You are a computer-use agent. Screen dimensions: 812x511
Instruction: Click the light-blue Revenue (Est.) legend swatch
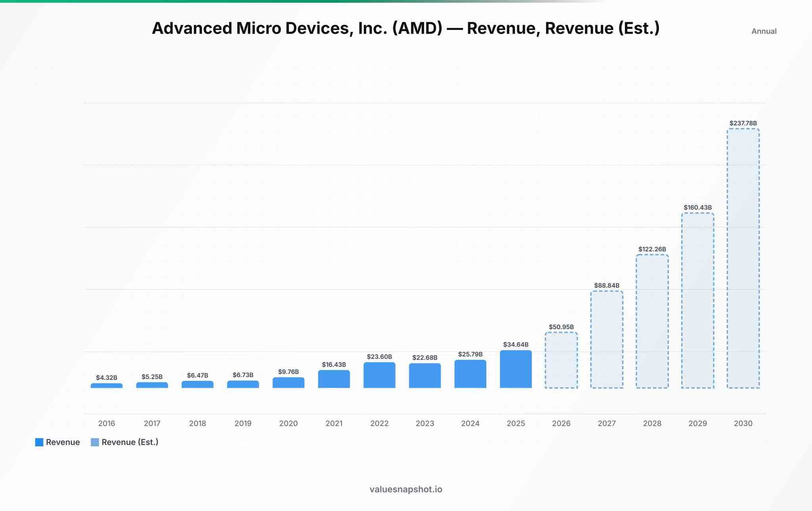coord(95,442)
